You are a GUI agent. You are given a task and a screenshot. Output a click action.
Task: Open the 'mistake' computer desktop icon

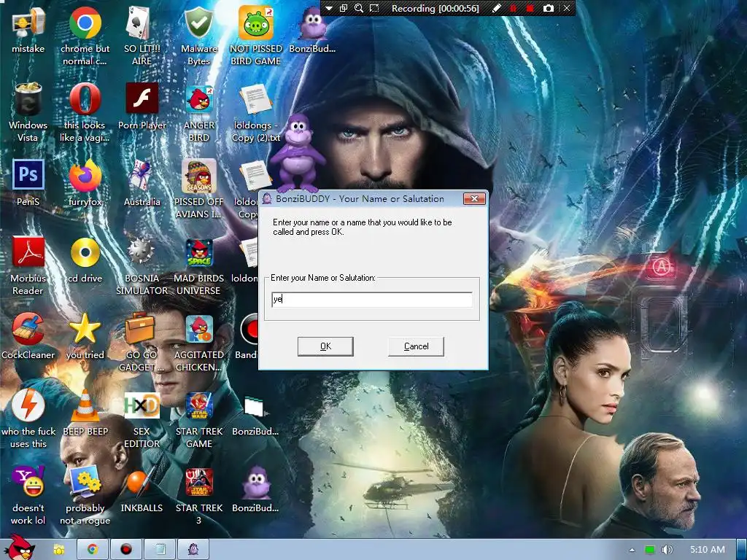pos(28,30)
